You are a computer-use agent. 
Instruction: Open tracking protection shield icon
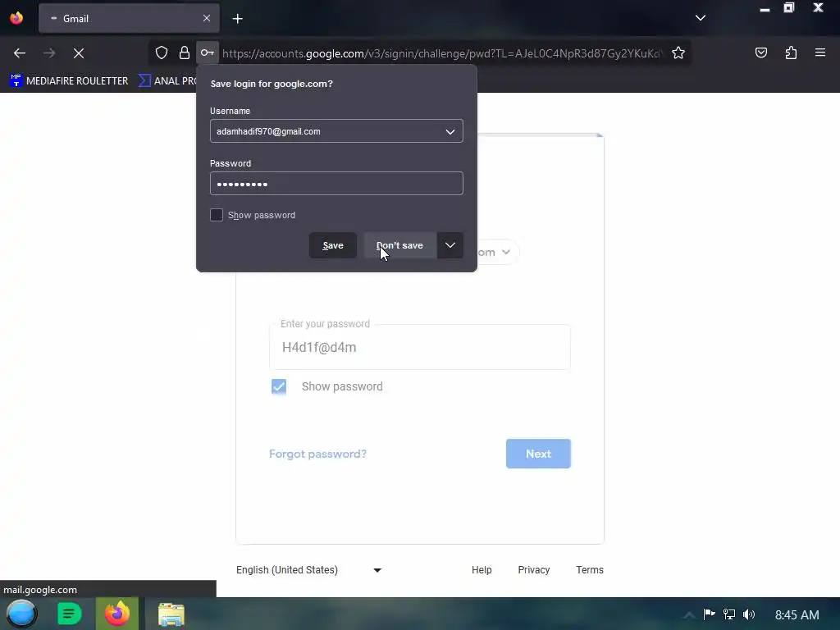162,52
